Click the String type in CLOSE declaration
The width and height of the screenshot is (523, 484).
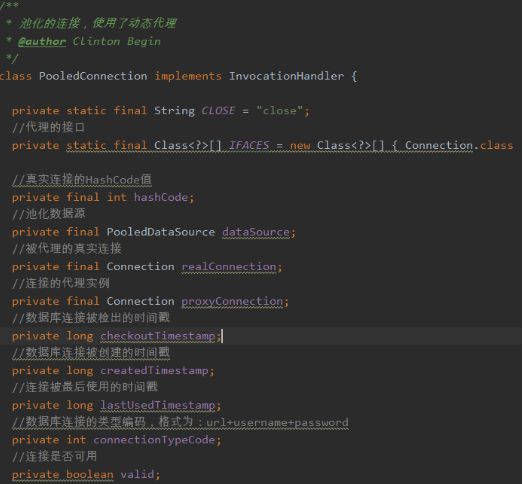click(174, 111)
